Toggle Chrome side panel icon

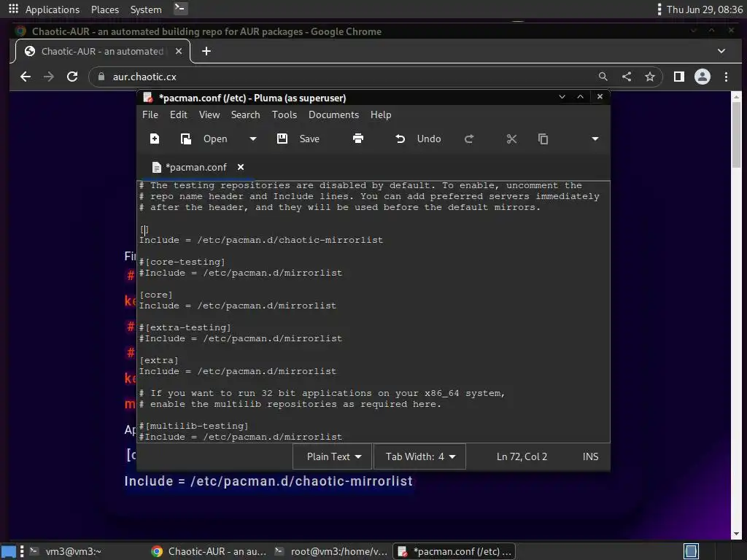coord(679,77)
